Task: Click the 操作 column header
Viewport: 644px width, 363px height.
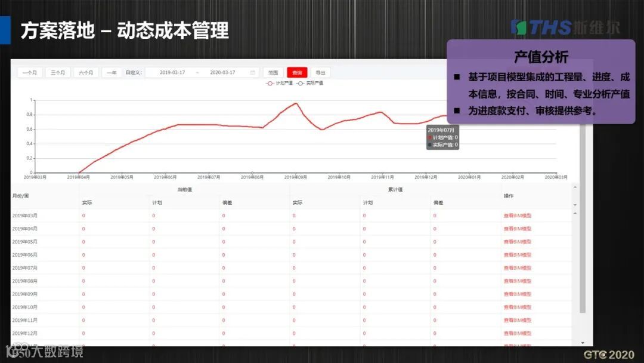Action: pyautogui.click(x=509, y=196)
